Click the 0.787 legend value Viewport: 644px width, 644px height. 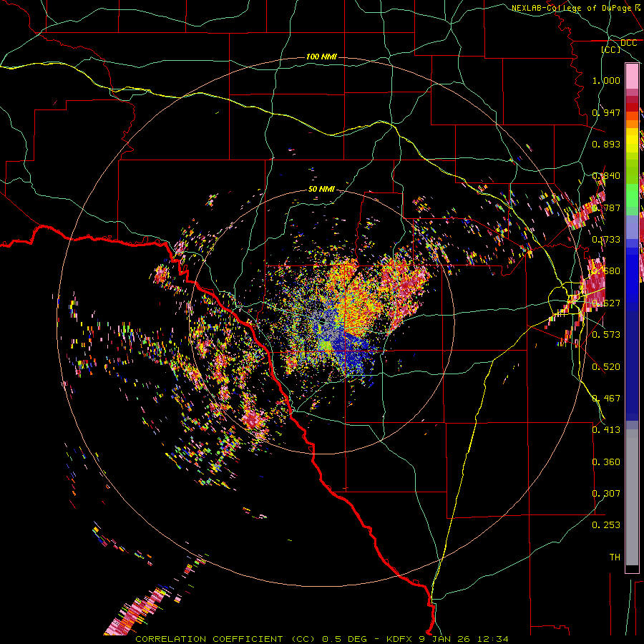click(606, 208)
